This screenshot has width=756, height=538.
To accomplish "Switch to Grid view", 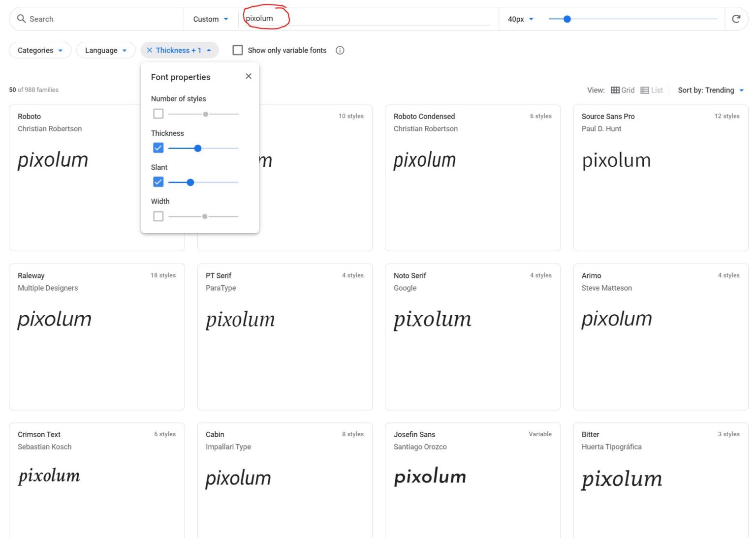I will pyautogui.click(x=623, y=90).
